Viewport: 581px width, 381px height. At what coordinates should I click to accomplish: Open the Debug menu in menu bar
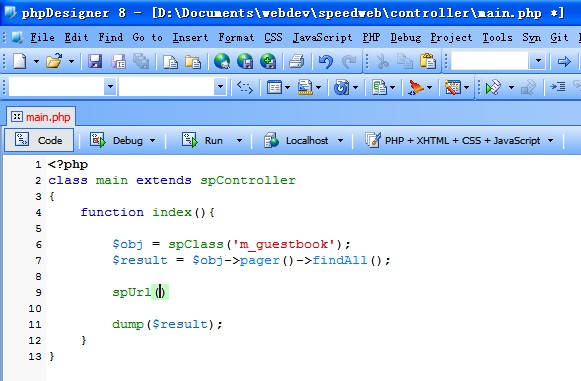tap(406, 37)
